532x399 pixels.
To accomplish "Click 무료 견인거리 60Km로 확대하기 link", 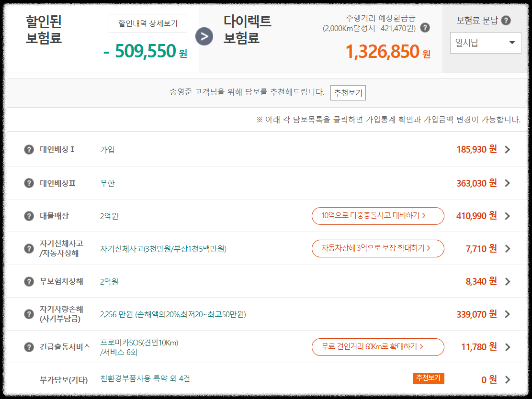I will [x=378, y=347].
